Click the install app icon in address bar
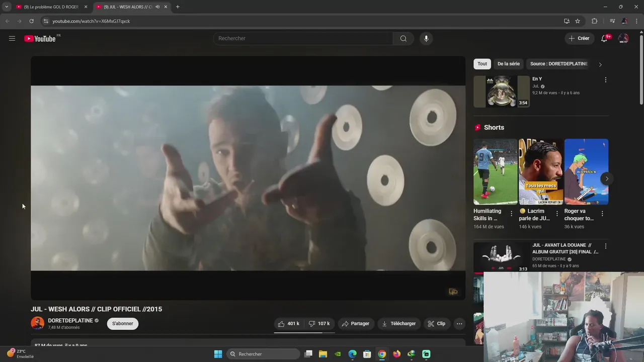 [567, 21]
